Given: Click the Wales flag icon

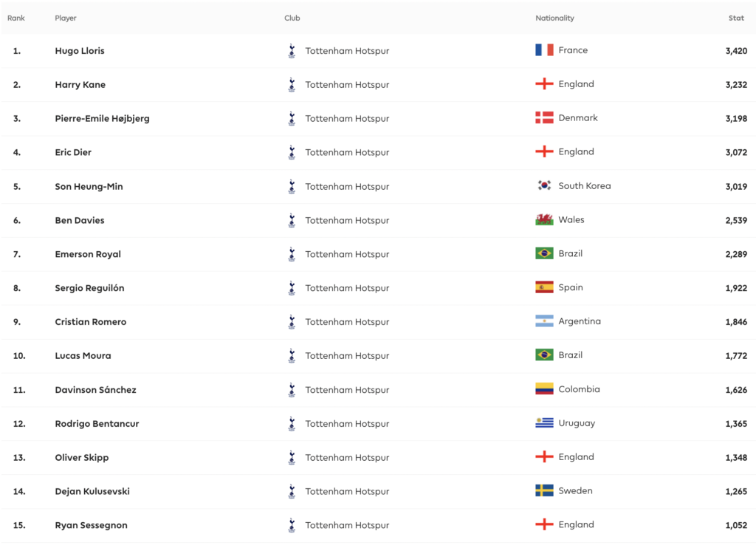Looking at the screenshot, I should tap(544, 220).
